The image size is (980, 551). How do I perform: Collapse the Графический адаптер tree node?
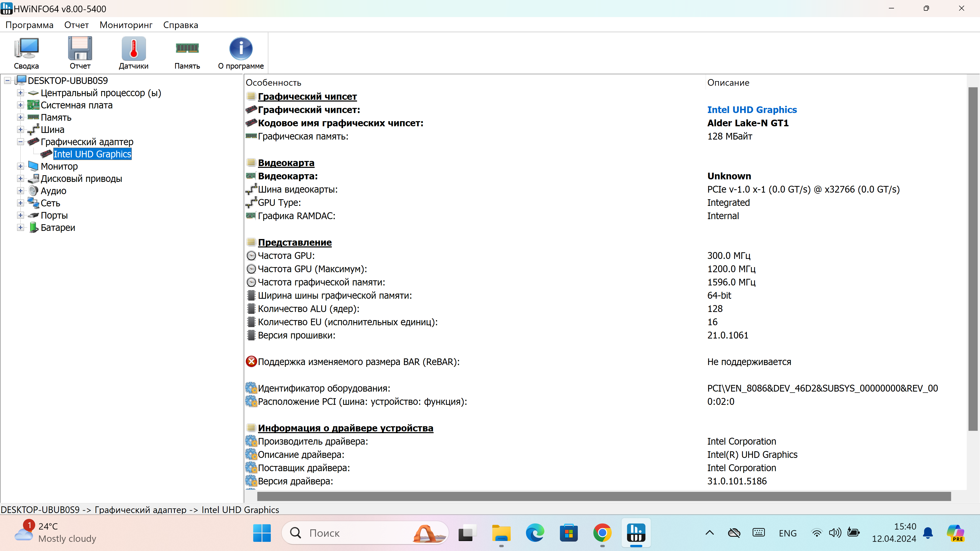pyautogui.click(x=20, y=142)
